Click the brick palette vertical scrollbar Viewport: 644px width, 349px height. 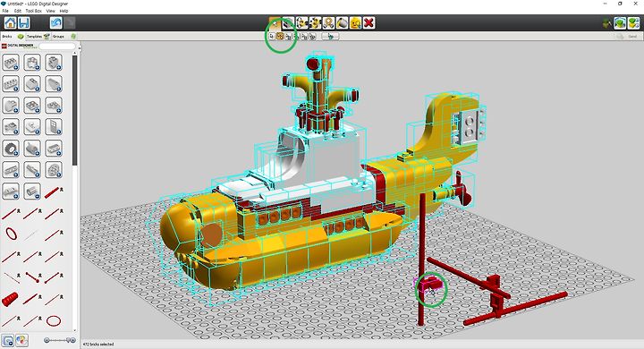75,110
